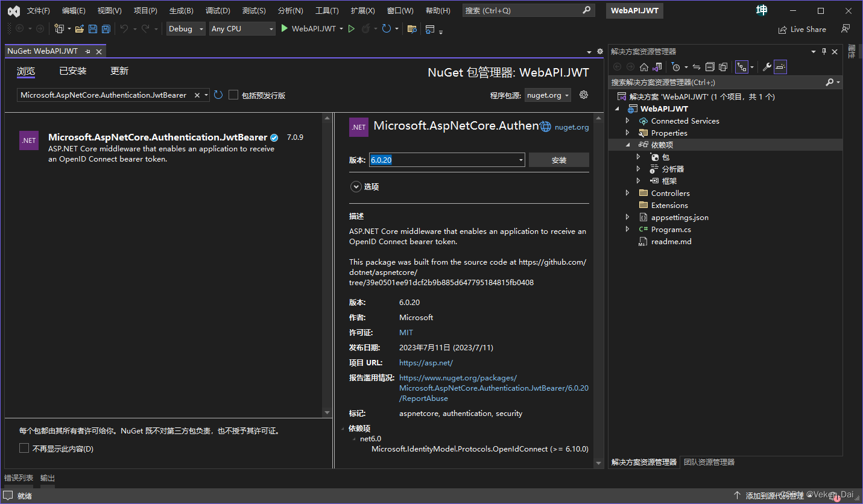863x504 pixels.
Task: Click NuGet settings gear icon
Action: [583, 95]
